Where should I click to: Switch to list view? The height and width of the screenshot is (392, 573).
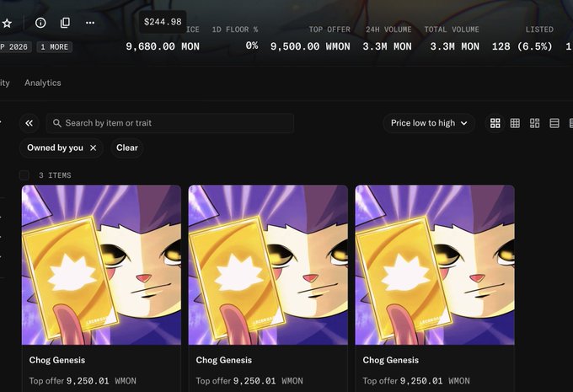tap(554, 123)
